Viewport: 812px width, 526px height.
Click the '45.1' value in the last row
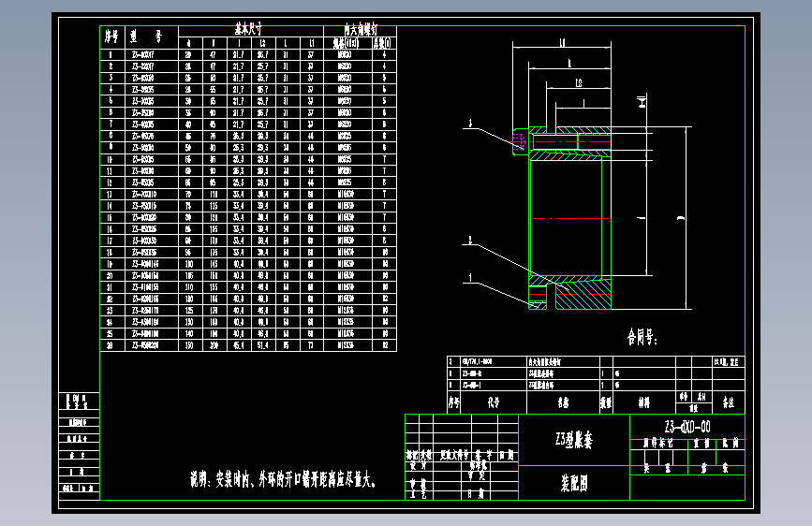[x=238, y=345]
